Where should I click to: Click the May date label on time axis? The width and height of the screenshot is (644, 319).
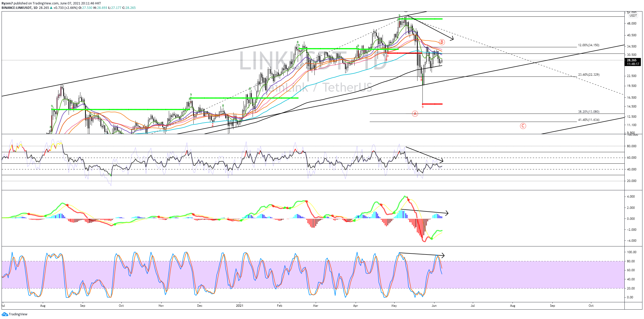click(394, 305)
